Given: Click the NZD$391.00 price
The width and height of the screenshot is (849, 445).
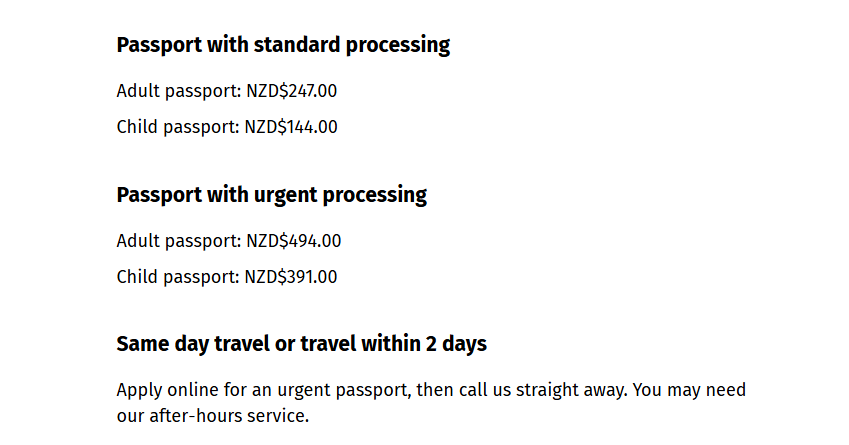Looking at the screenshot, I should [x=291, y=277].
